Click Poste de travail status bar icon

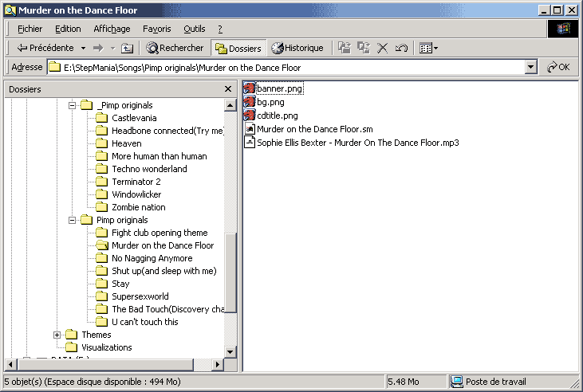456,382
